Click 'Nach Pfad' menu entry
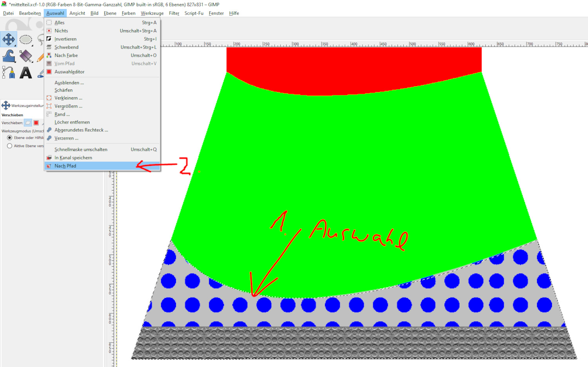 pos(65,166)
